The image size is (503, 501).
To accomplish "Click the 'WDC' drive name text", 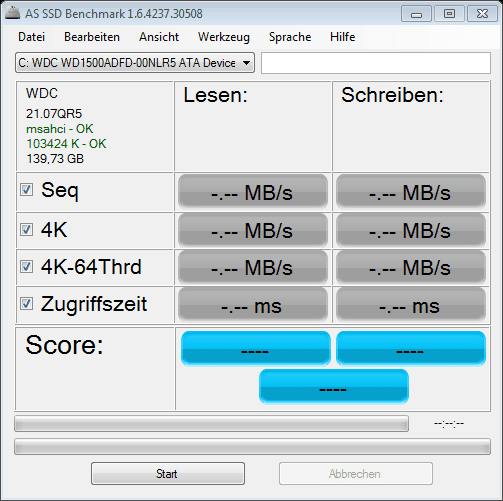I will (42, 93).
